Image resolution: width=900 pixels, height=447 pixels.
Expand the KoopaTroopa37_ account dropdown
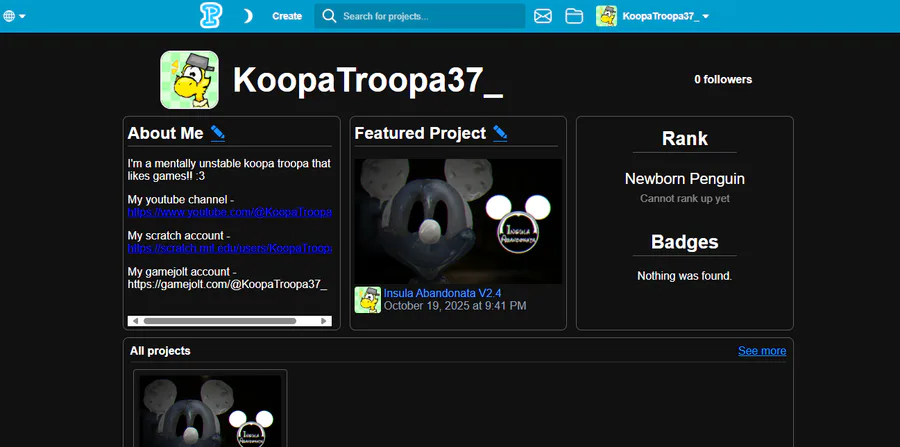click(666, 16)
